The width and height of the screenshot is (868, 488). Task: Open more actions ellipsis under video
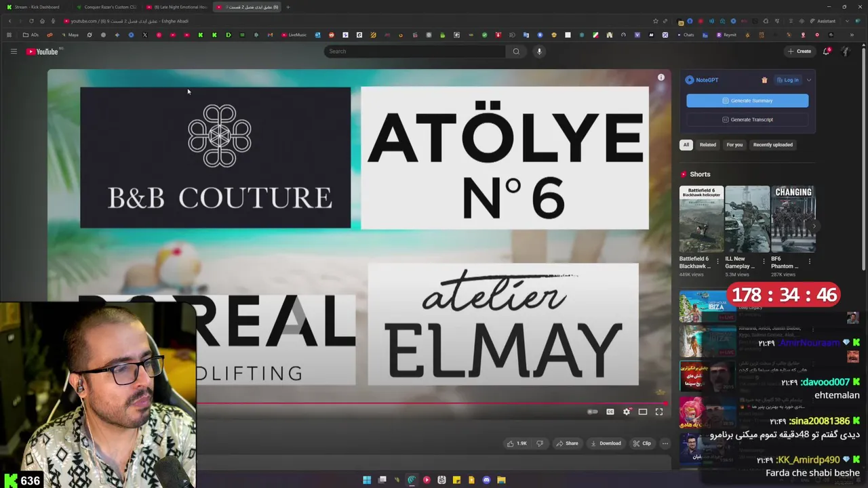665,443
